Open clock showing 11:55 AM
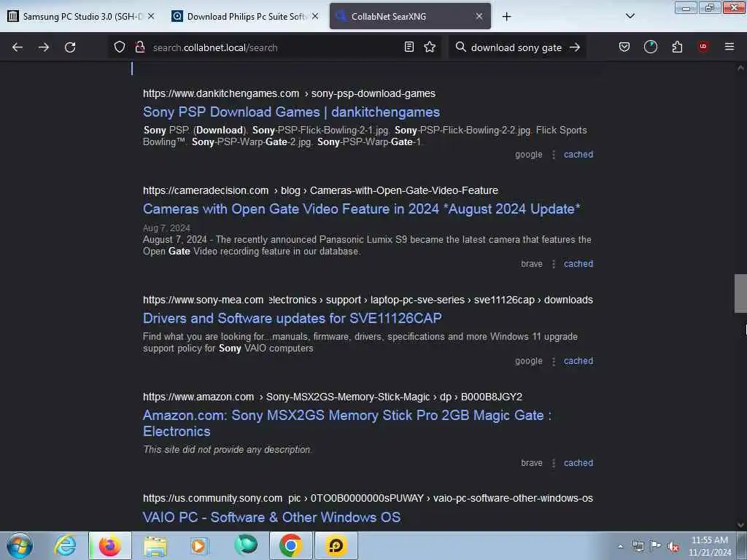This screenshot has width=747, height=560. coord(709,546)
